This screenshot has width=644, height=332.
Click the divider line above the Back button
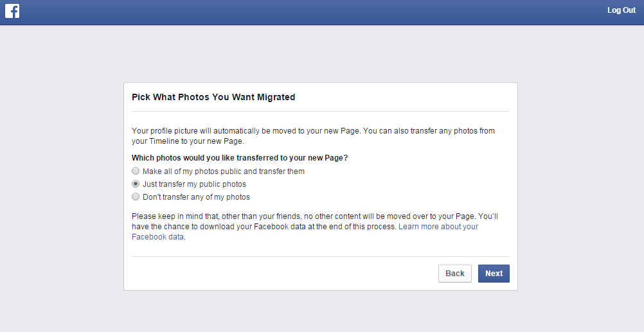pos(320,256)
